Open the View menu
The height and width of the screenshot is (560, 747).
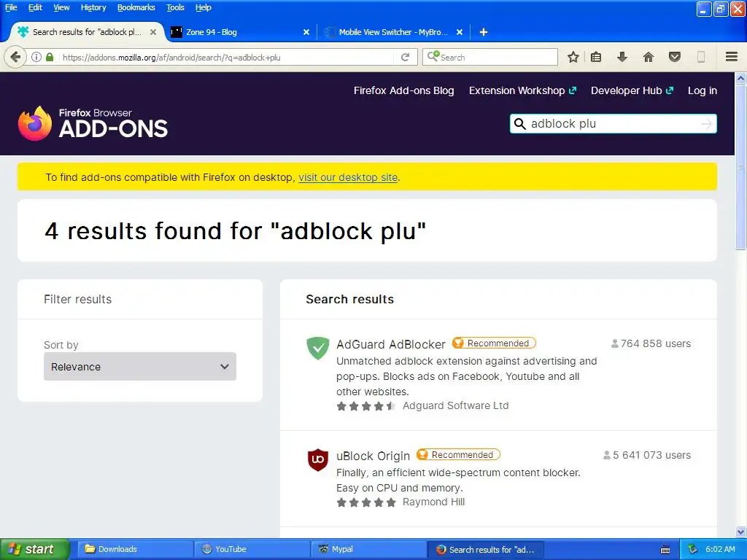pos(61,7)
